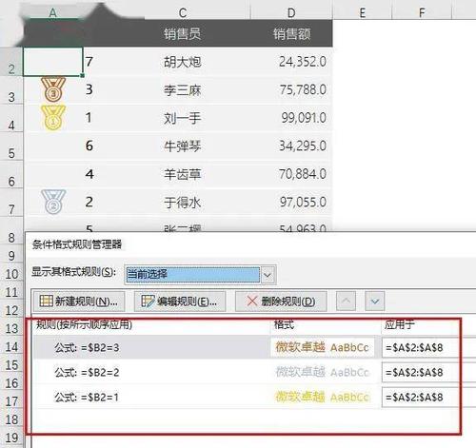The width and height of the screenshot is (476, 448).
Task: Click the cell containing 胡大炮
Action: (183, 62)
